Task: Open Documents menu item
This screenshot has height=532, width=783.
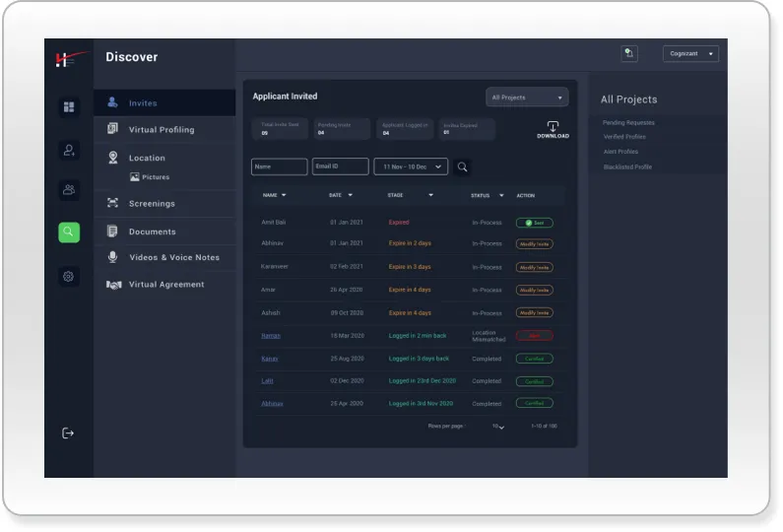Action: point(164,232)
